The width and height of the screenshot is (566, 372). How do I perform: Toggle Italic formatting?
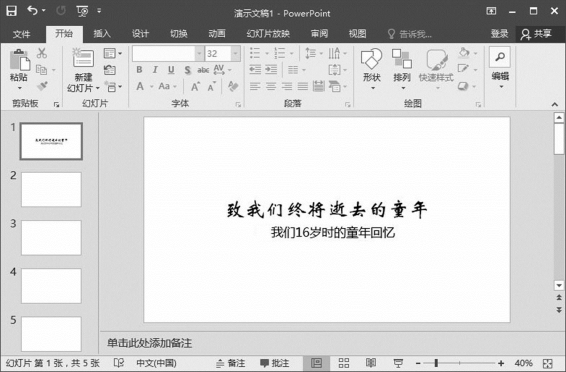155,70
